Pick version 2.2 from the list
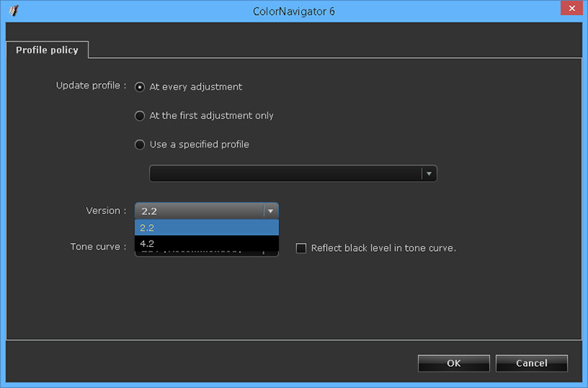Image resolution: width=588 pixels, height=388 pixels. point(207,227)
